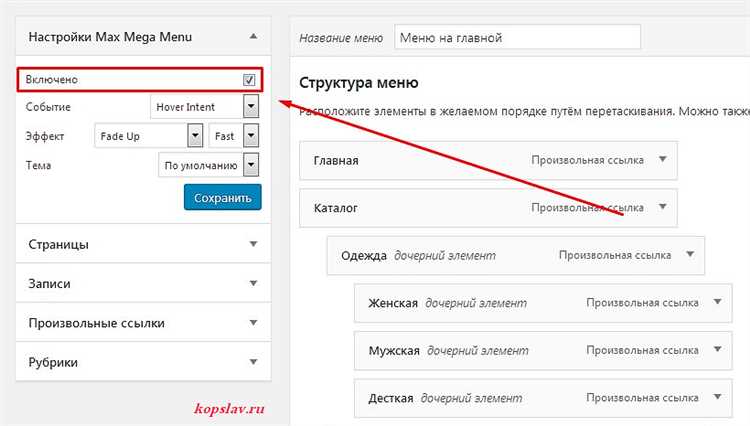Expand the Записи section
750x426 pixels.
click(x=254, y=283)
